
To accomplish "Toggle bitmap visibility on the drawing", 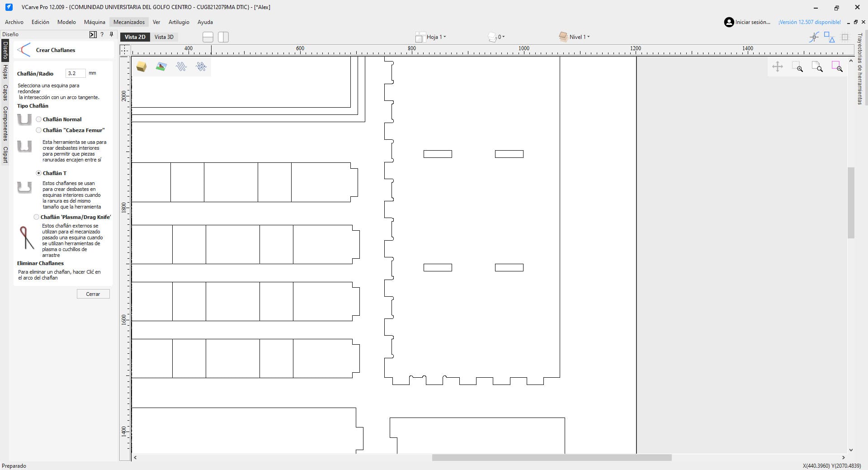I will [x=161, y=66].
